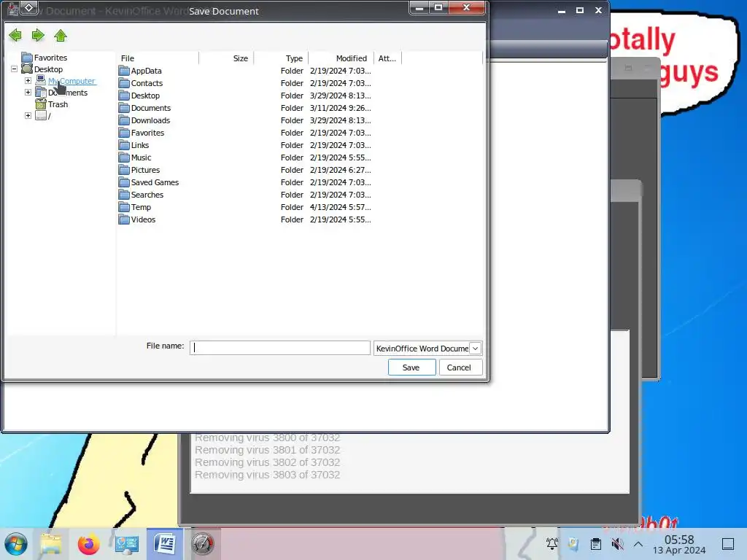
Task: Expand the My Computer tree node
Action: 28,80
